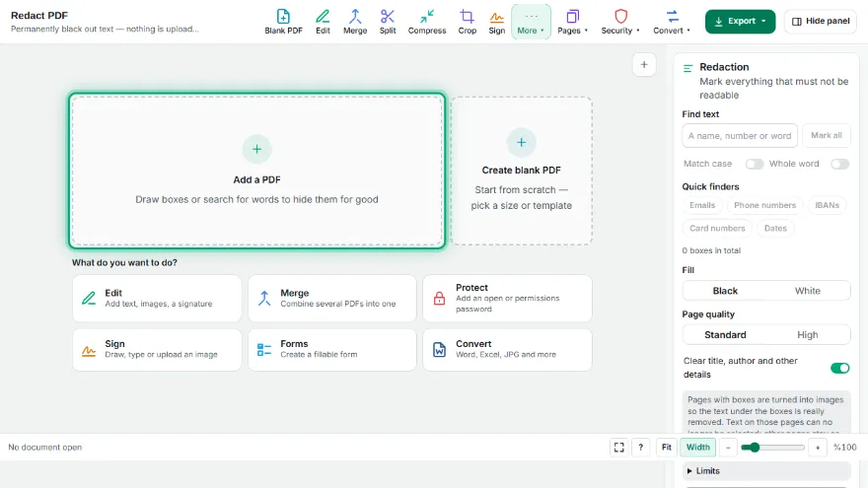This screenshot has height=488, width=868.
Task: Click the Redact PDF title
Action: tap(39, 16)
